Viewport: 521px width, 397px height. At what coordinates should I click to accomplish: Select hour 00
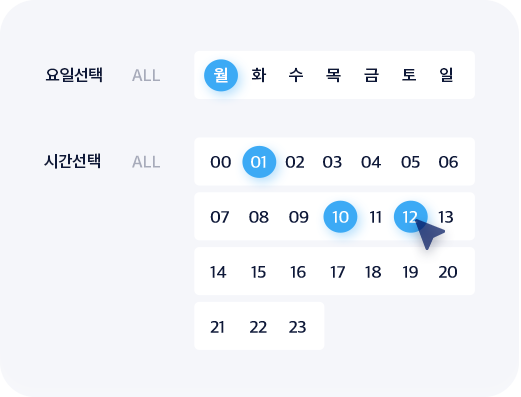221,162
